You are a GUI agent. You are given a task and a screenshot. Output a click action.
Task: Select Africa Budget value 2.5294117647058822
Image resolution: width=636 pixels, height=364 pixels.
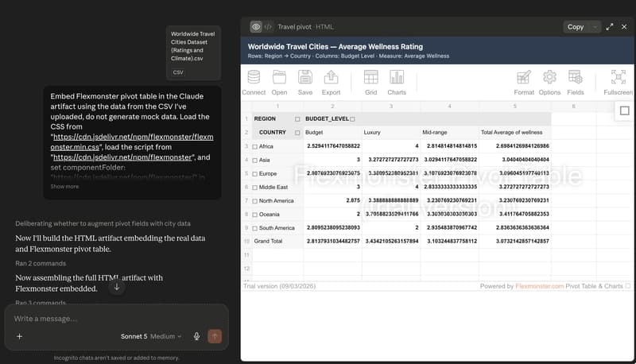(332, 146)
